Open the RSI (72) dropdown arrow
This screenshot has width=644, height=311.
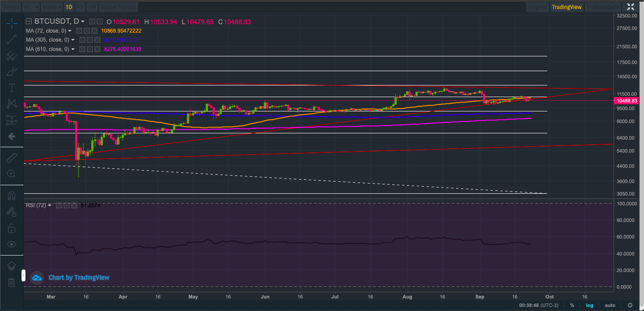(50, 205)
